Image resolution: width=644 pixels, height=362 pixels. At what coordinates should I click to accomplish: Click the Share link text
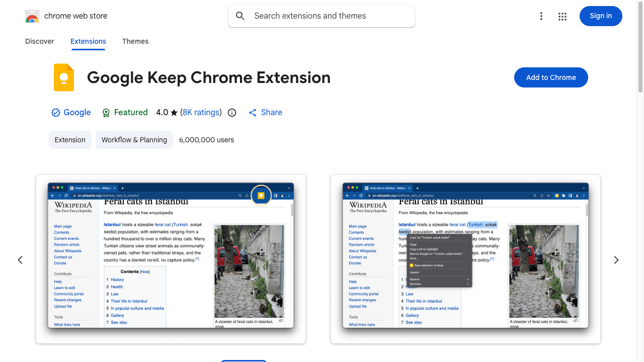tap(272, 113)
